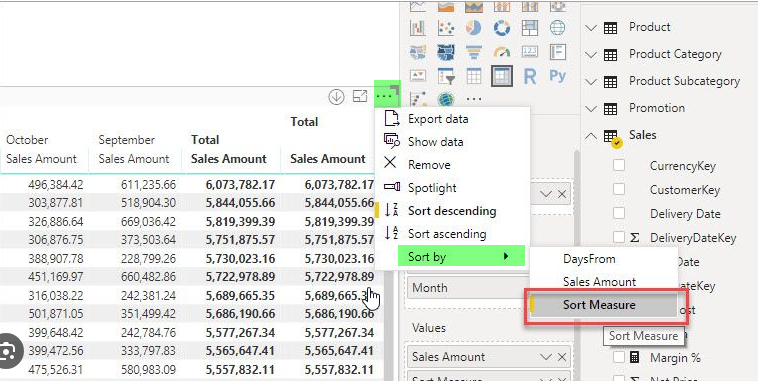Select the Shape map visual
758x381 pixels.
point(446,52)
